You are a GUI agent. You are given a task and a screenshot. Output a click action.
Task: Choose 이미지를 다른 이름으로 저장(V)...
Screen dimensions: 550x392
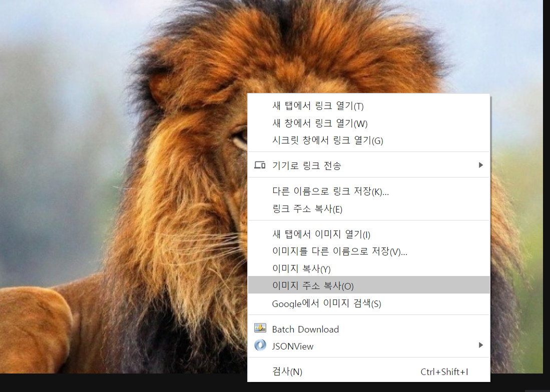[x=369, y=251]
